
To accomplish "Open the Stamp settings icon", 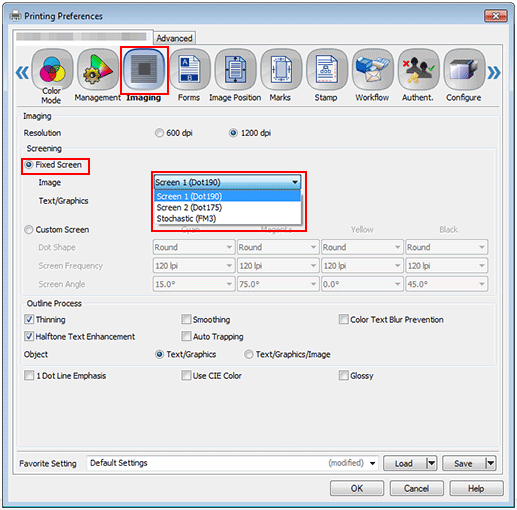I will [327, 70].
